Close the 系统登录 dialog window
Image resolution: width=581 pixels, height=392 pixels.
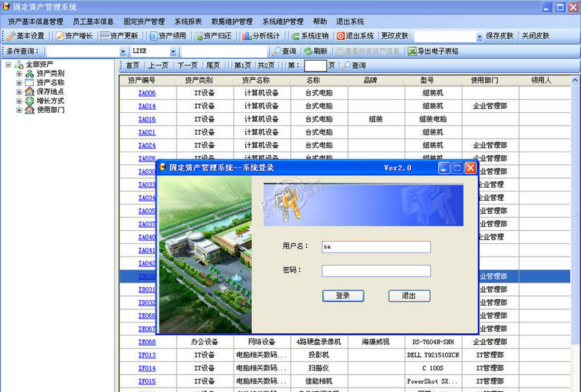pyautogui.click(x=471, y=168)
